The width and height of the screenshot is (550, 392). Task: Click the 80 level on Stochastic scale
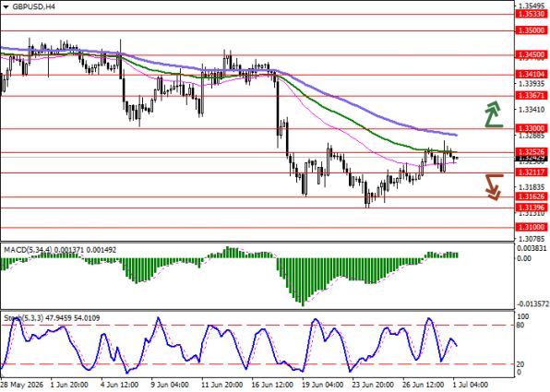coord(520,326)
